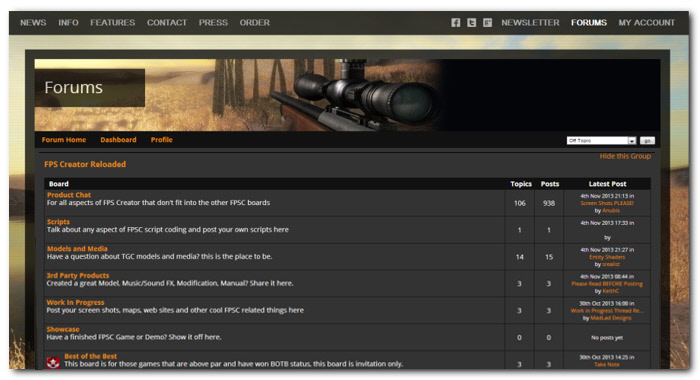Click the Latest Post column header
The height and width of the screenshot is (380, 700).
click(607, 184)
